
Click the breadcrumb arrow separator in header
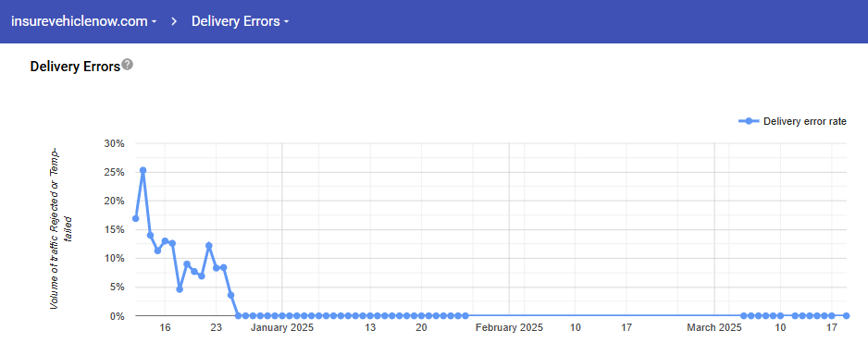[174, 21]
